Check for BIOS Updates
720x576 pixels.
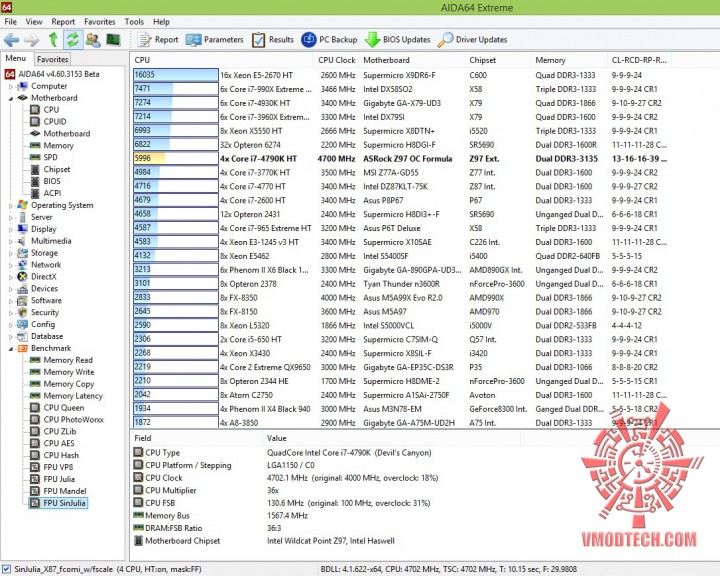(x=398, y=40)
